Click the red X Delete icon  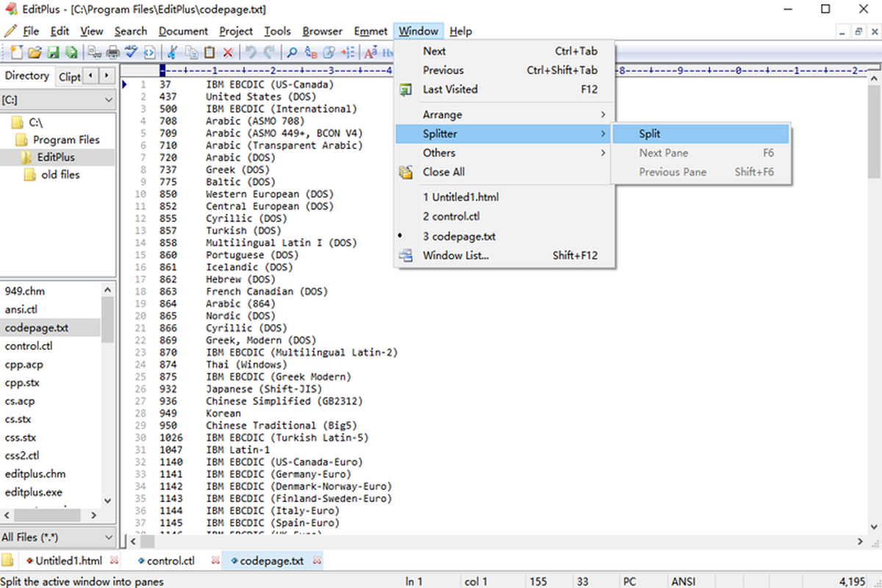(228, 52)
